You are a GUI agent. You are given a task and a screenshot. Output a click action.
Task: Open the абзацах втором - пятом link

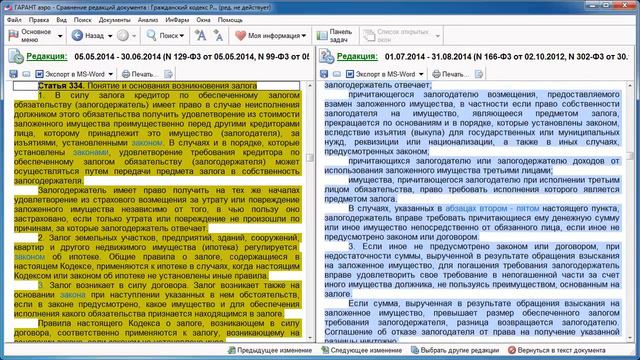(x=492, y=209)
